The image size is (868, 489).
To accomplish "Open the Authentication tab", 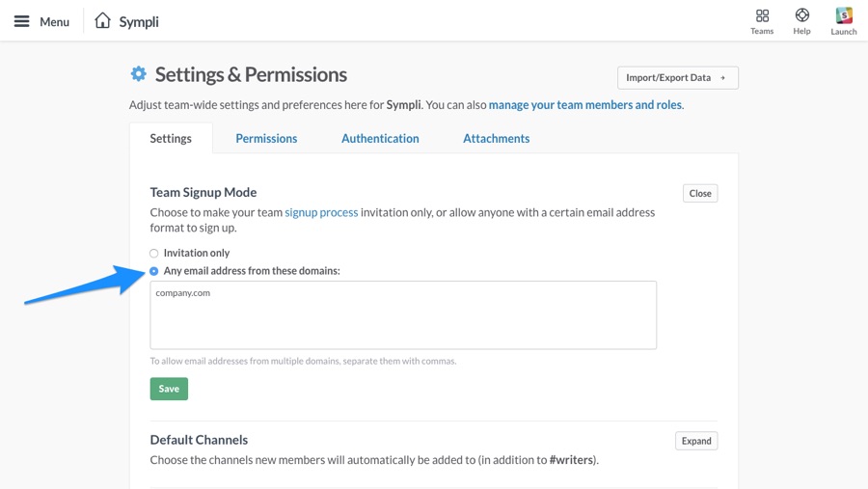I will (380, 139).
